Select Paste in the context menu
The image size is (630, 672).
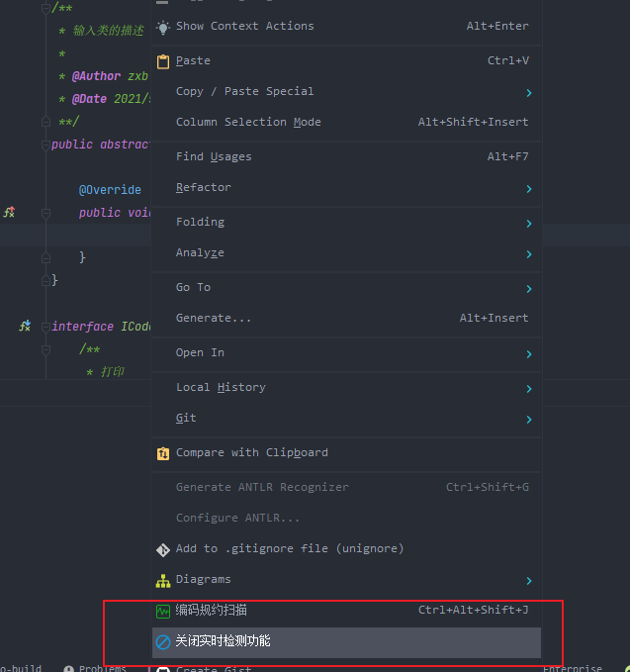pyautogui.click(x=346, y=61)
